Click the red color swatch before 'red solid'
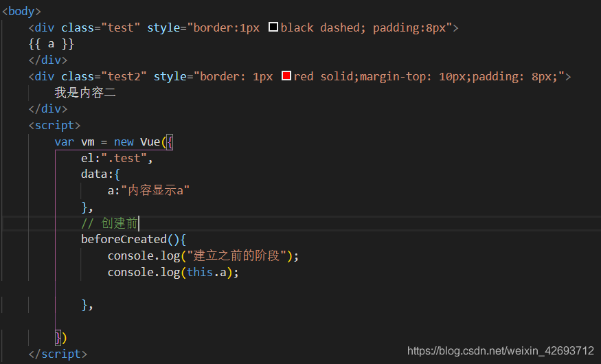The width and height of the screenshot is (601, 364). [x=286, y=76]
